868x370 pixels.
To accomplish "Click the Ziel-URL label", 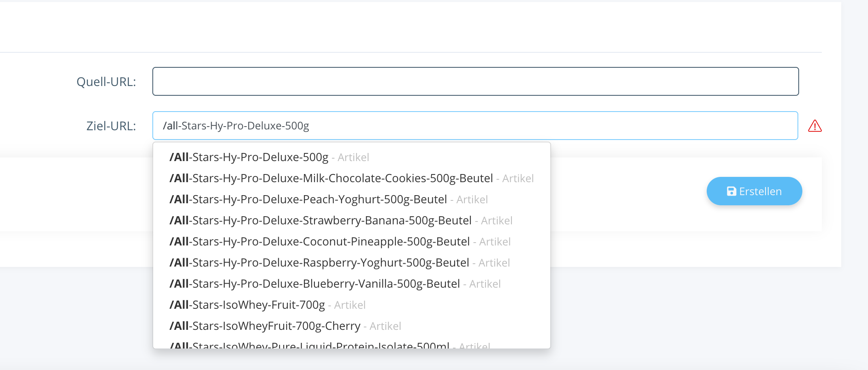I will click(111, 126).
